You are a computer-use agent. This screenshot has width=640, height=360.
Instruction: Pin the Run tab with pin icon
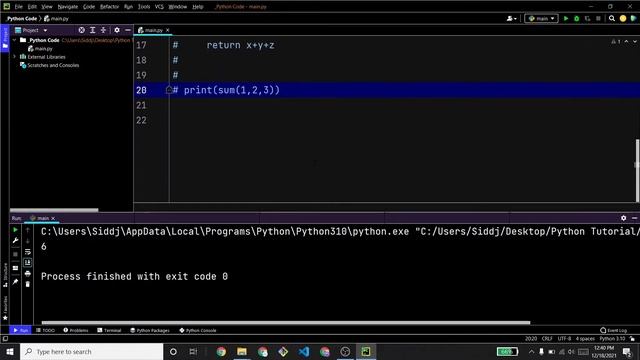[16, 282]
